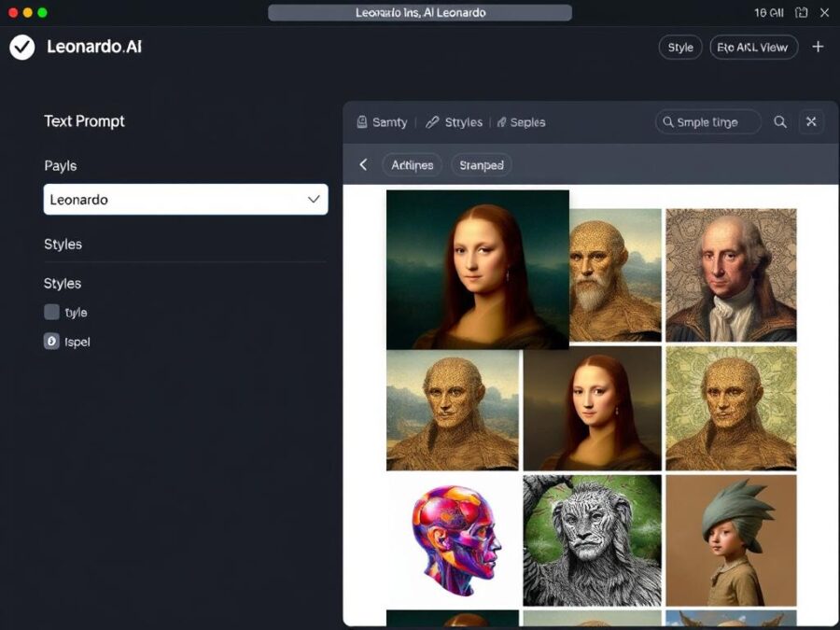Click the clipboard icon near the clock
Image resolution: width=840 pixels, height=630 pixels.
tap(801, 12)
